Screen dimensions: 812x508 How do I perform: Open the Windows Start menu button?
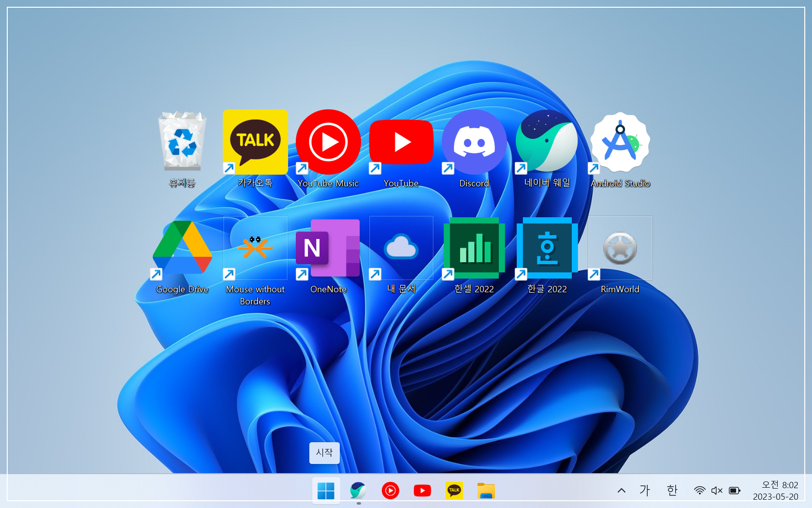326,491
